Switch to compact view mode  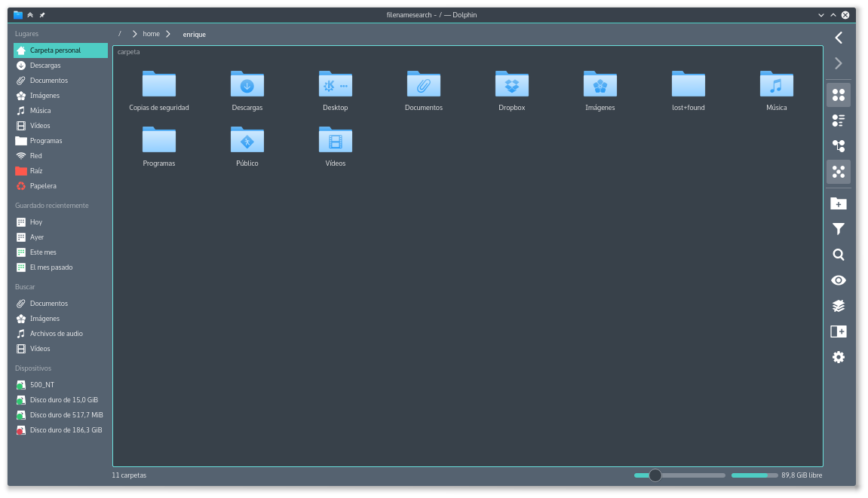tap(838, 121)
